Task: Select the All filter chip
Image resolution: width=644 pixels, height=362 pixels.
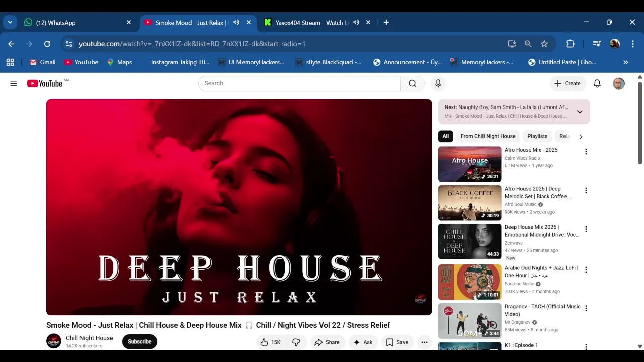Action: tap(446, 136)
